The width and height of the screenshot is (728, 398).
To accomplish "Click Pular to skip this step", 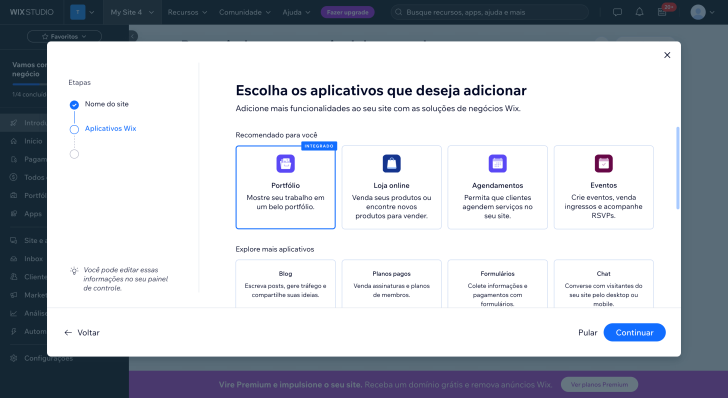I will pos(587,333).
